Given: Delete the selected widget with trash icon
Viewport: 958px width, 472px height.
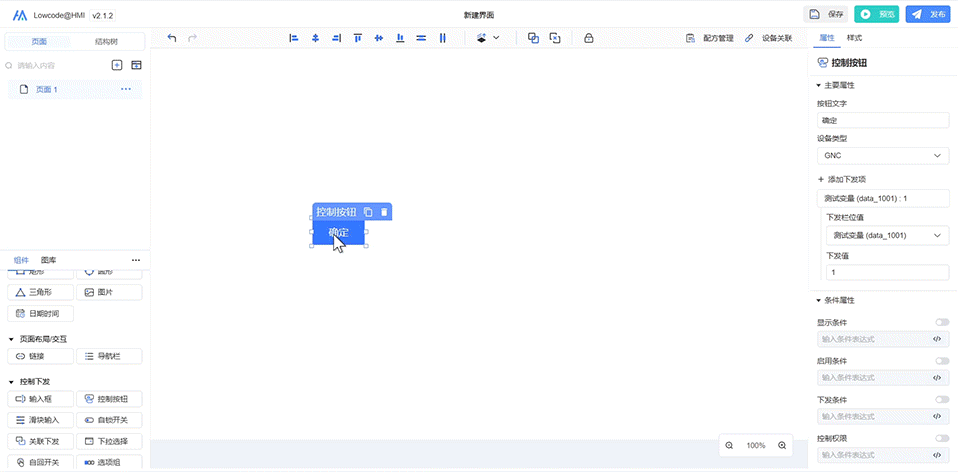Looking at the screenshot, I should point(384,212).
